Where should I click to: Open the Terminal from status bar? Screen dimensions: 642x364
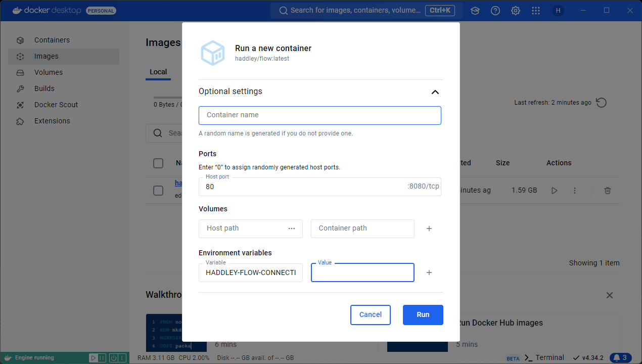[544, 358]
